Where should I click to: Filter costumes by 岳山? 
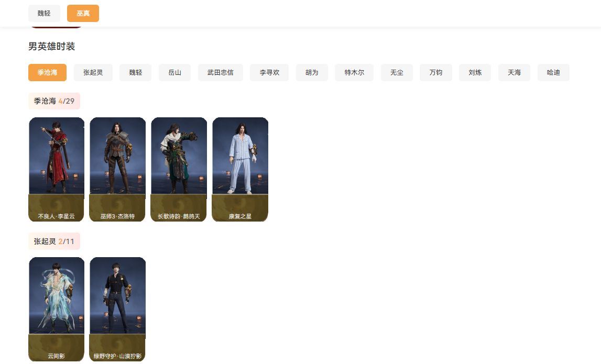(x=175, y=72)
